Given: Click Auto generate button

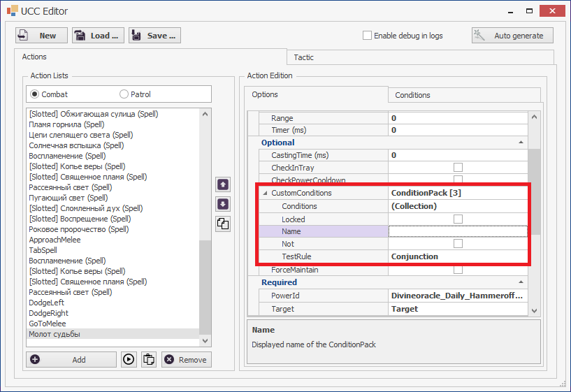Looking at the screenshot, I should 512,36.
